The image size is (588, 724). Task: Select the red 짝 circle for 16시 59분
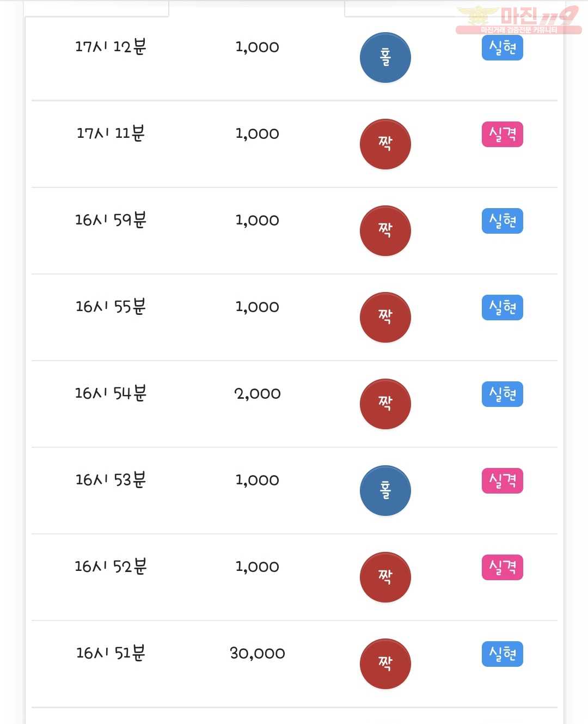385,230
